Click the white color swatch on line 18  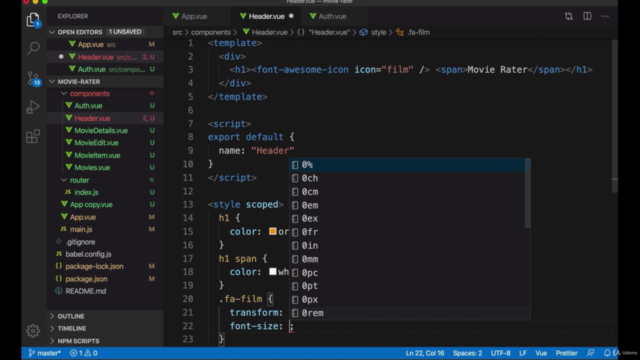[273, 272]
